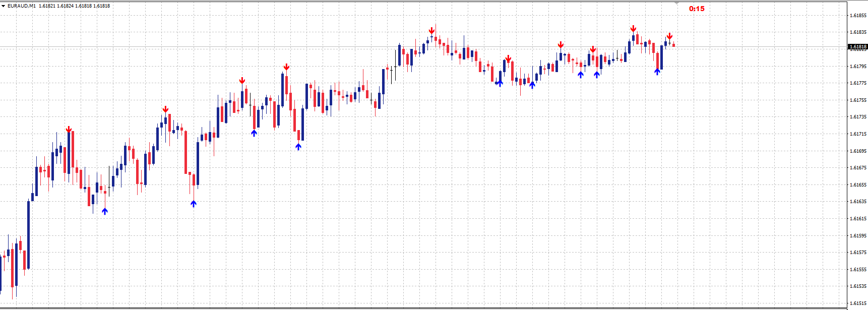Click the 1.61735 price scale label
The width and height of the screenshot is (868, 310).
coord(858,117)
